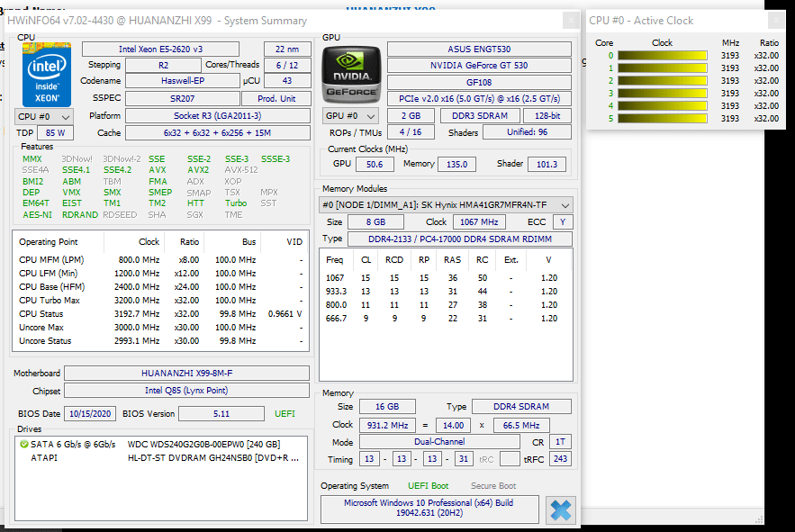Click the Motherboard HUANANZHI X99-8M-F field
Viewport: 795px width, 532px height.
[x=186, y=374]
